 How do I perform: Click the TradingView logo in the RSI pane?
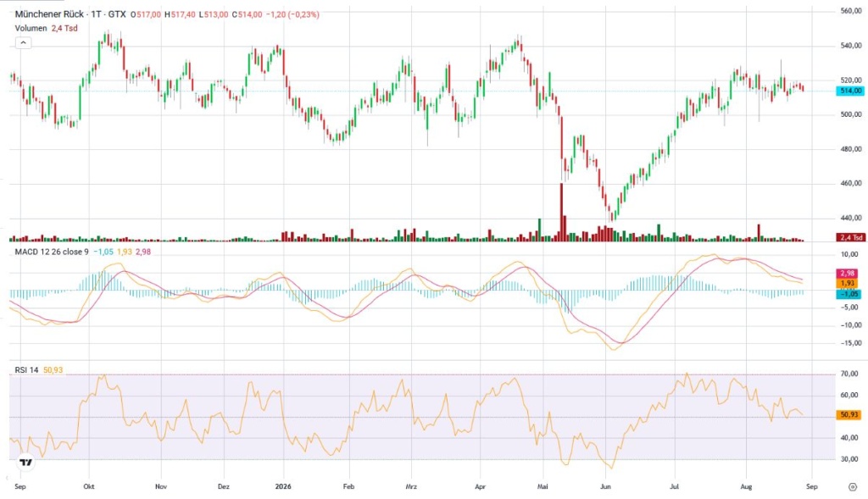(x=25, y=462)
